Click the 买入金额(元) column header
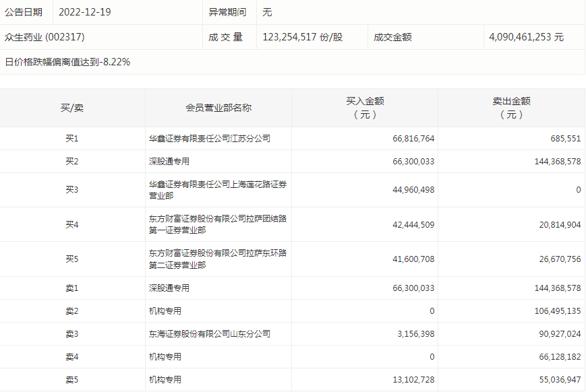 point(365,108)
